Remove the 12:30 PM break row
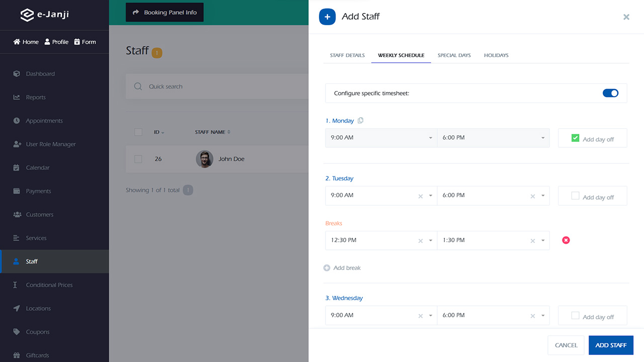This screenshot has width=644, height=362. click(x=566, y=240)
